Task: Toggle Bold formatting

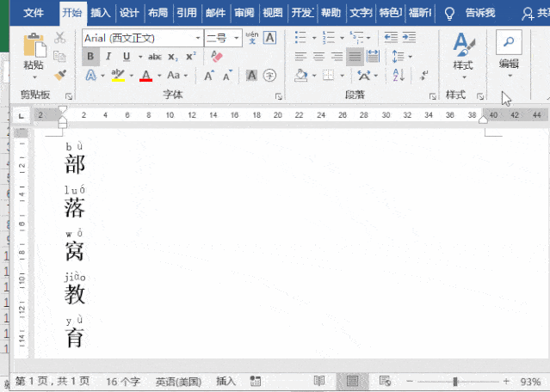Action: tap(90, 57)
